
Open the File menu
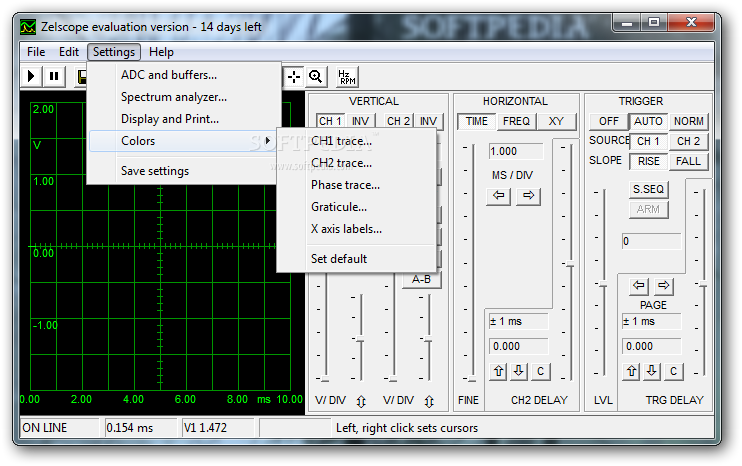pos(36,52)
